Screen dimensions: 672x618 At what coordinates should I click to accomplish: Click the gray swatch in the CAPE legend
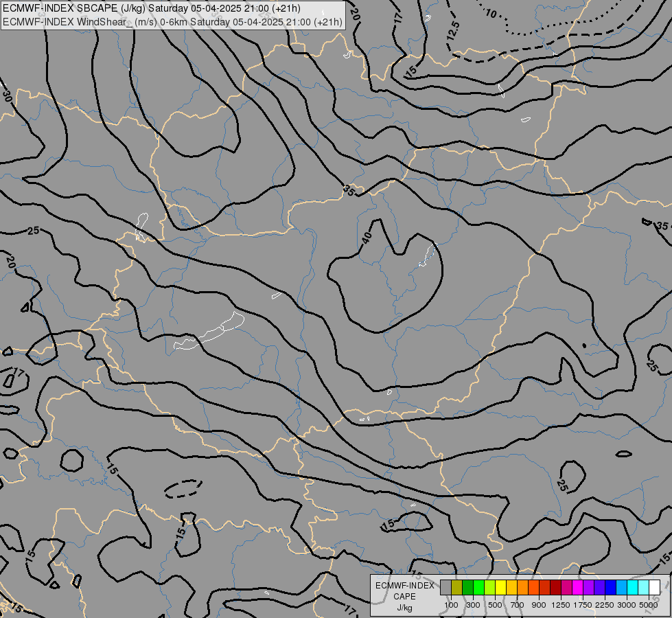(445, 587)
